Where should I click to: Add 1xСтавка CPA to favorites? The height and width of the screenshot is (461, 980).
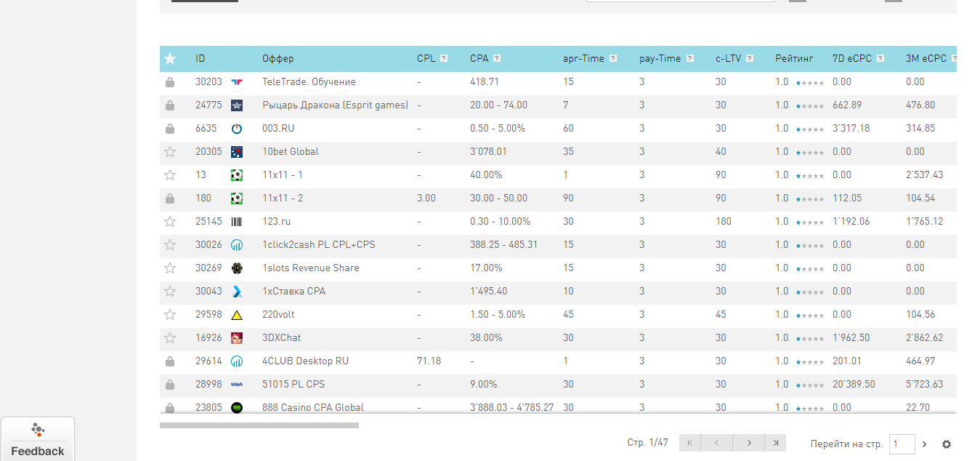[x=170, y=292]
